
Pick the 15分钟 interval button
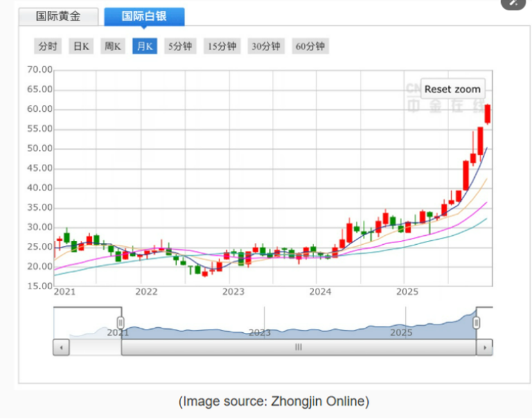point(221,46)
